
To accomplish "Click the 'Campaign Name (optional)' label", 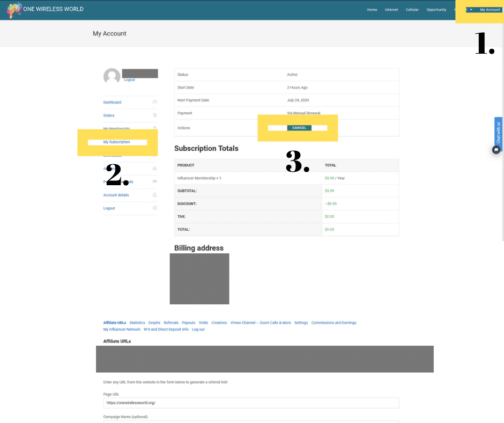I will point(125,417).
